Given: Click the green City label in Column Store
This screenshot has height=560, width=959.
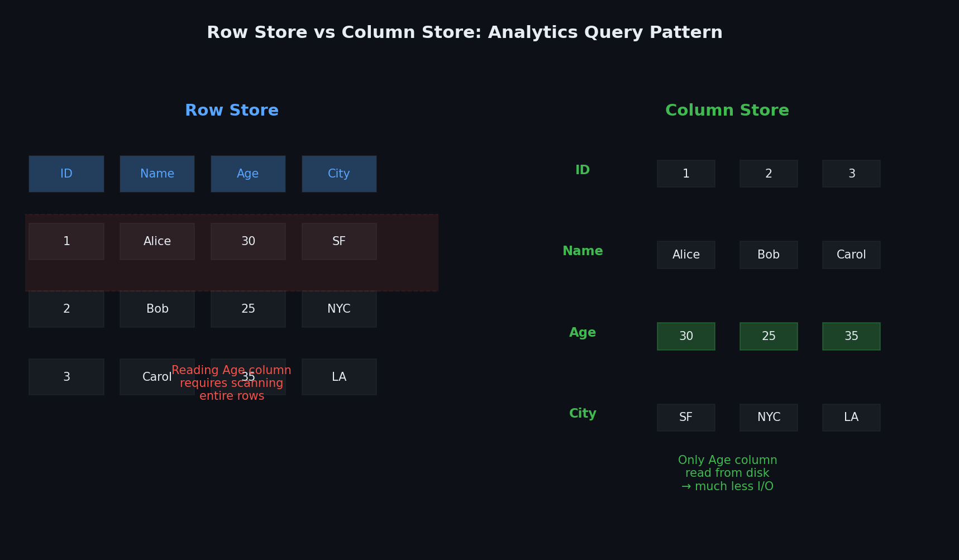Looking at the screenshot, I should [583, 414].
